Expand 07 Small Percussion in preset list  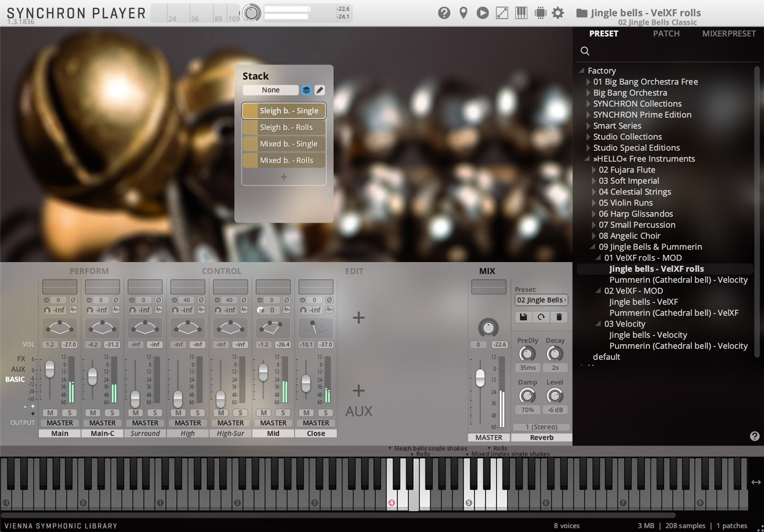(594, 224)
